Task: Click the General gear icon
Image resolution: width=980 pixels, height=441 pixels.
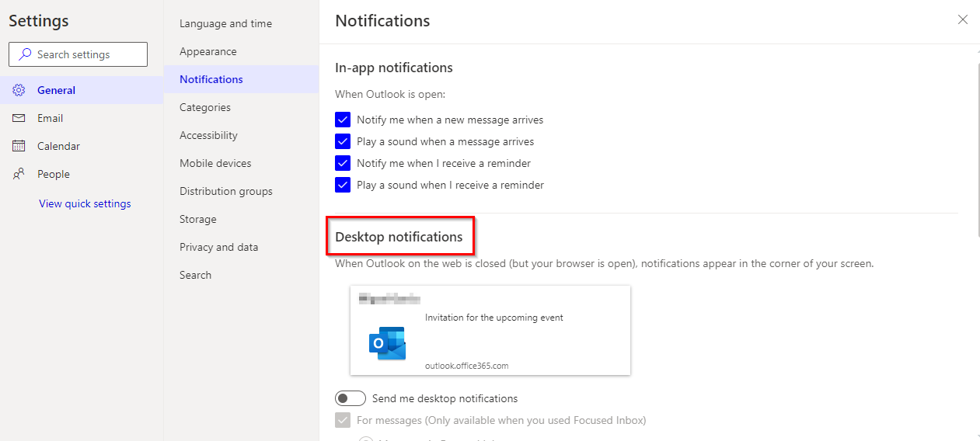Action: [x=19, y=90]
